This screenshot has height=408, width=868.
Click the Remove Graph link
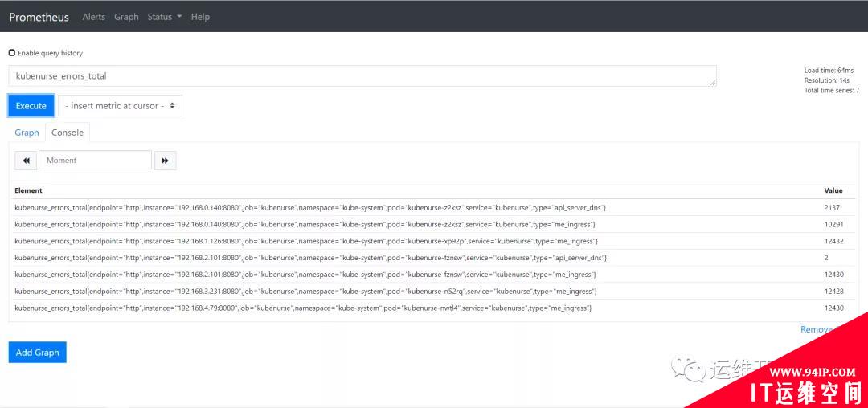[819, 329]
